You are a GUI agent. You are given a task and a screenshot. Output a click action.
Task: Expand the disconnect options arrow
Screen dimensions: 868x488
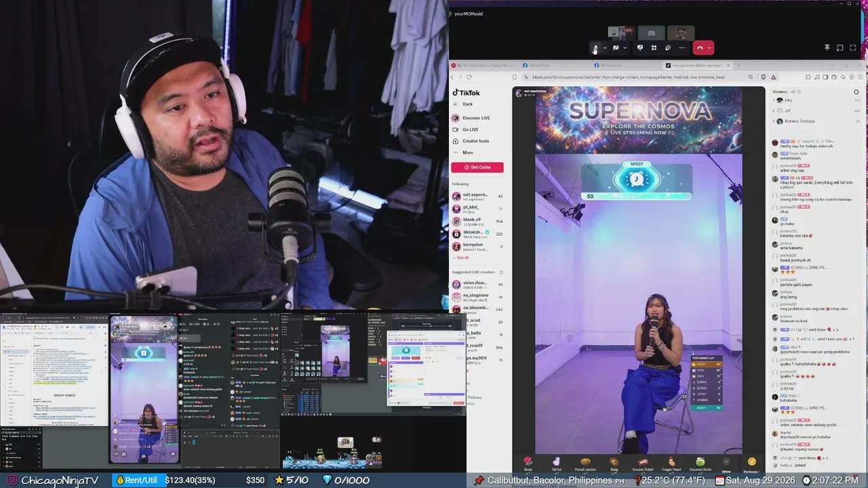click(709, 48)
